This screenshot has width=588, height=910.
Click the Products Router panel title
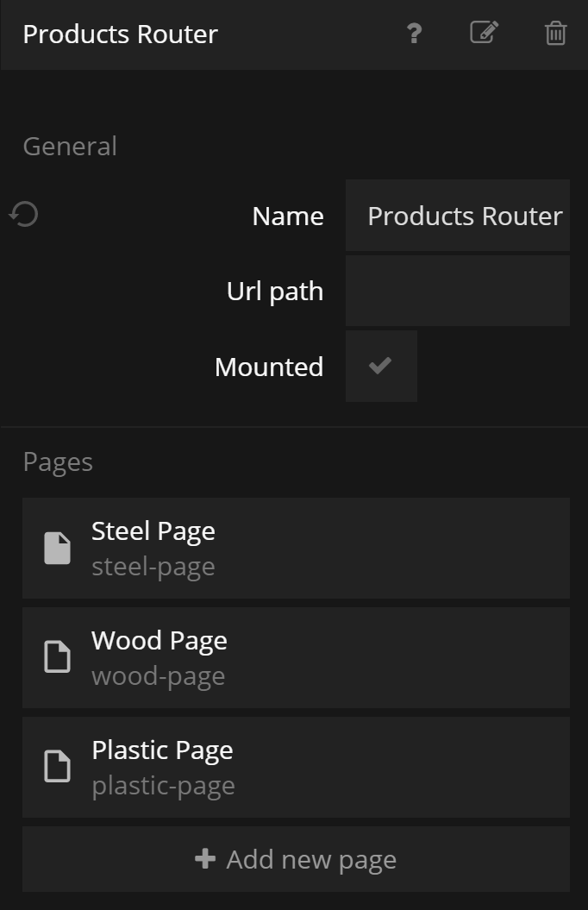(x=120, y=35)
